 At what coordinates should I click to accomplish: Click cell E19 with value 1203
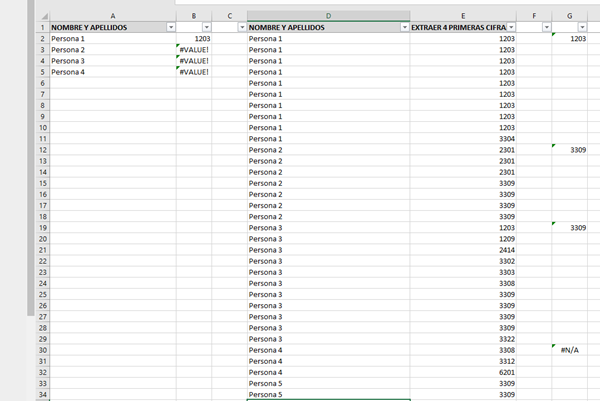[x=463, y=228]
